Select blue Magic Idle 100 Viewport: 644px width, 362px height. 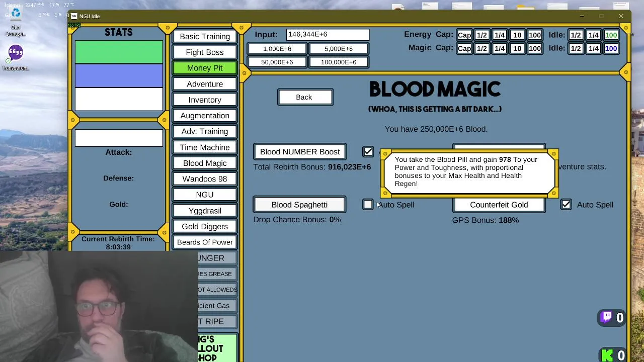pos(611,48)
